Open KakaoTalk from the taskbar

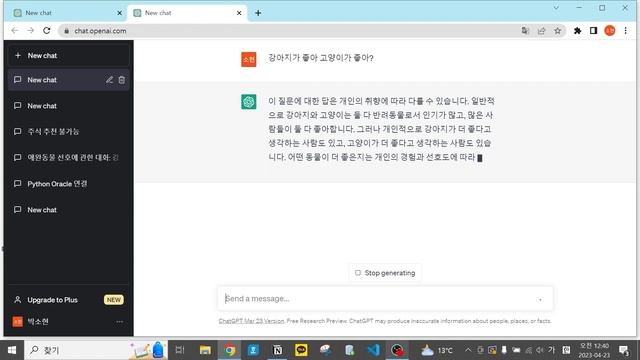[x=301, y=350]
